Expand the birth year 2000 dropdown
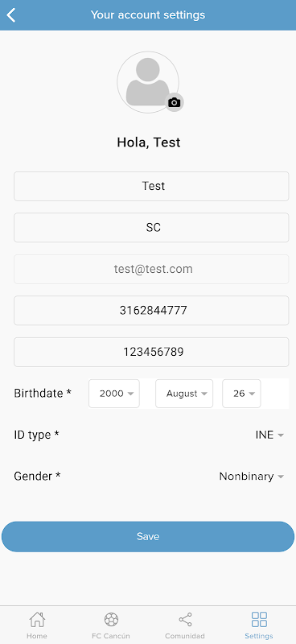The height and width of the screenshot is (644, 296). click(114, 394)
